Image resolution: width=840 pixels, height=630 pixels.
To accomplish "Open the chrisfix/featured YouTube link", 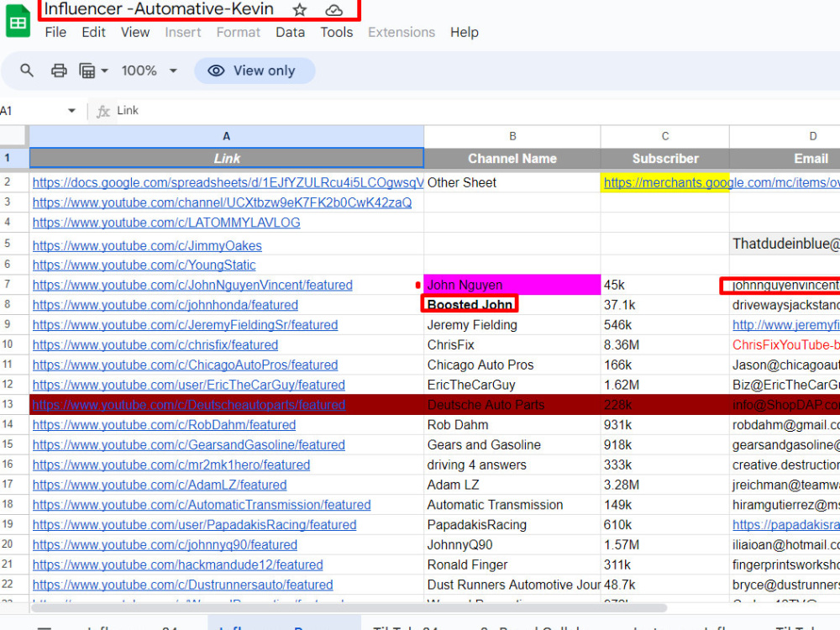I will click(x=155, y=344).
